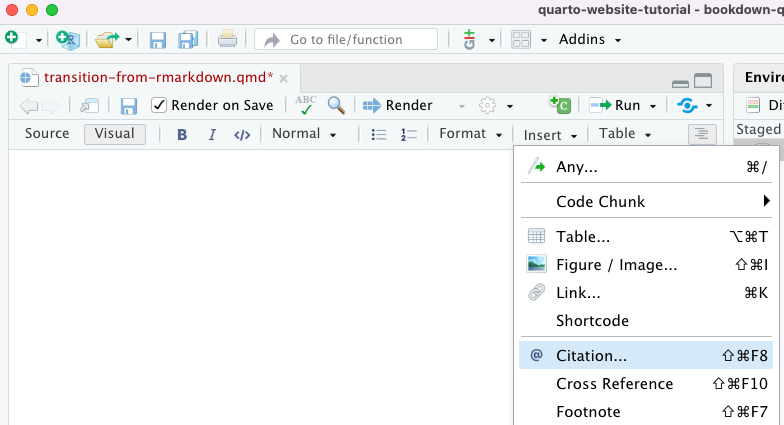Open the Normal paragraph style dropdown
The width and height of the screenshot is (784, 425).
pos(304,134)
